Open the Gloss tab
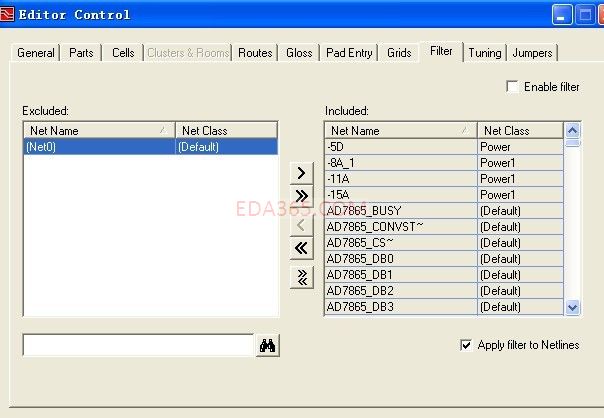Viewport: 604px width, 418px height. 299,53
